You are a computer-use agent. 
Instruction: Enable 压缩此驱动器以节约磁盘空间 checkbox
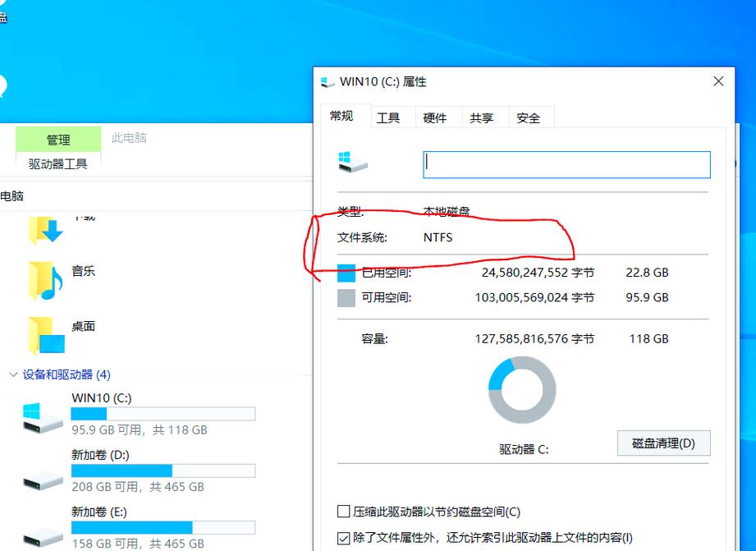(x=343, y=512)
